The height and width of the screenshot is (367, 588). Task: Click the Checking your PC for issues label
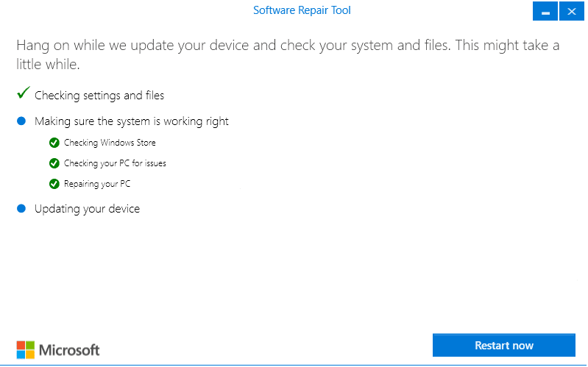[115, 163]
